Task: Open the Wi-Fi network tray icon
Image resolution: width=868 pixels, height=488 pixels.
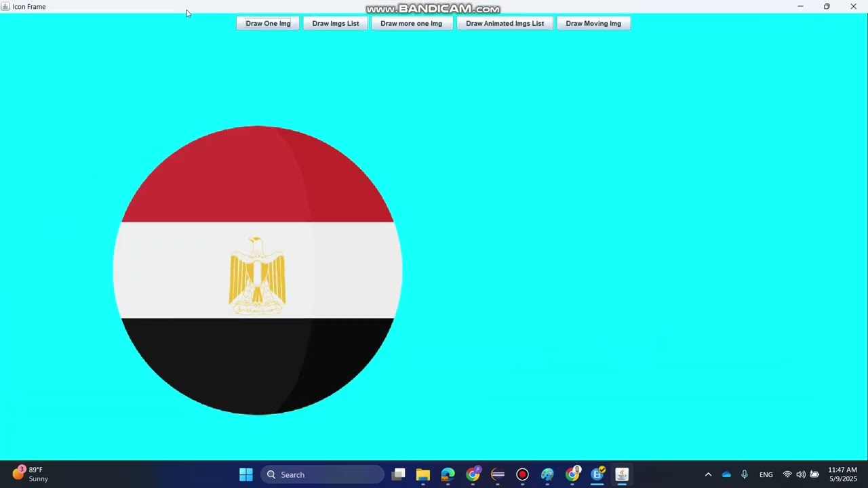Action: (787, 474)
